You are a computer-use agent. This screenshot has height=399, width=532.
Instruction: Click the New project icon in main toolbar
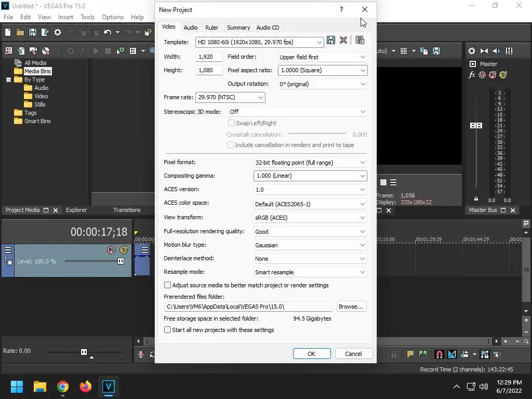point(8,32)
